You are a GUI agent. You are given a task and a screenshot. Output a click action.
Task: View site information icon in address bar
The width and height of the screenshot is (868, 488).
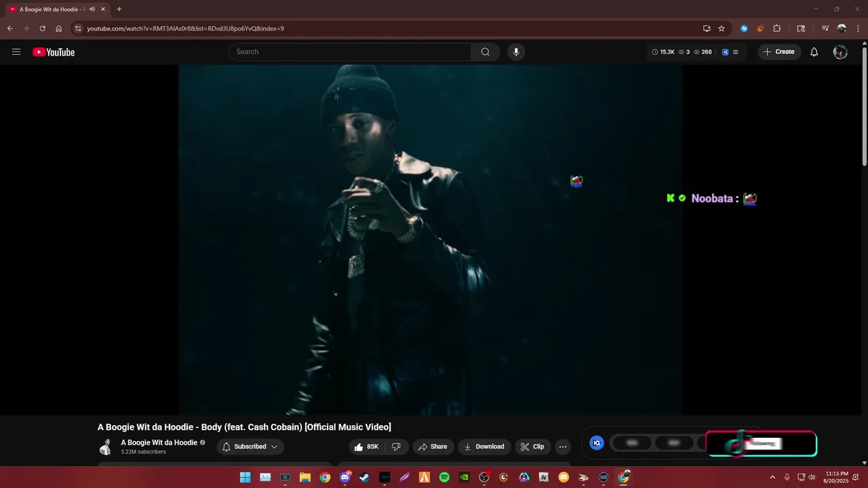(x=78, y=28)
